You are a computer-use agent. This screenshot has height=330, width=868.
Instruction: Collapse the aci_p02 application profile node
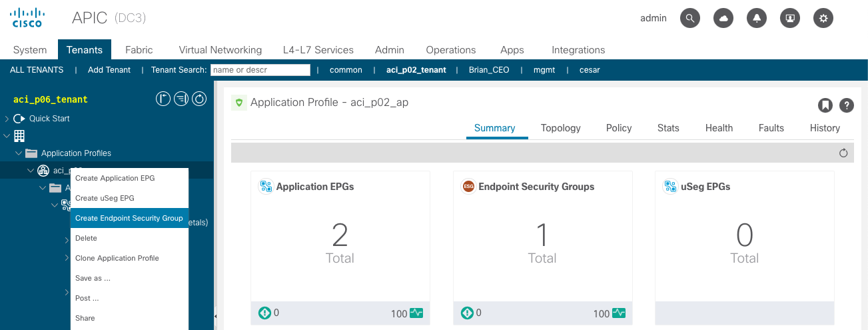[x=31, y=171]
